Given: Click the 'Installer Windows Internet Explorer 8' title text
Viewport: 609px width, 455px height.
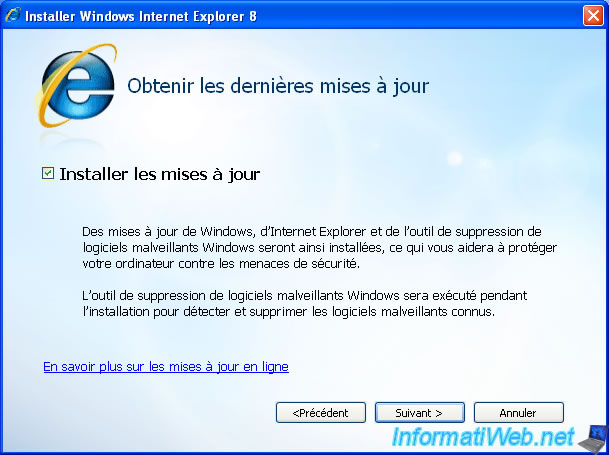Looking at the screenshot, I should coord(141,16).
